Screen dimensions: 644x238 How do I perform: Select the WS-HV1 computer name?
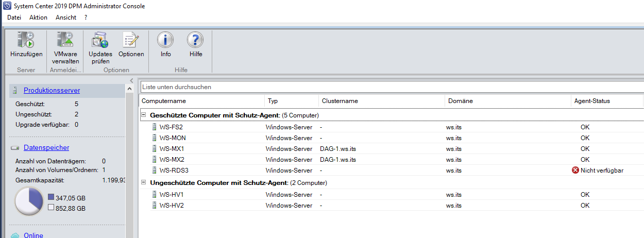pos(172,195)
